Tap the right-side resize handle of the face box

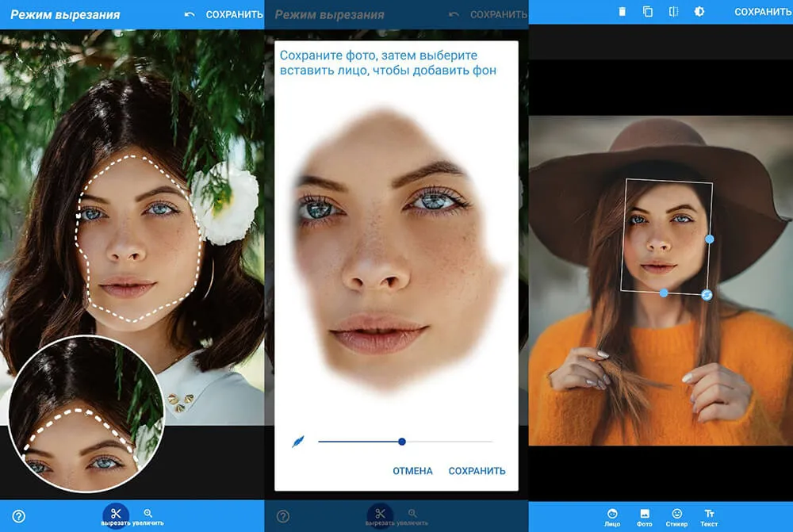(x=710, y=239)
